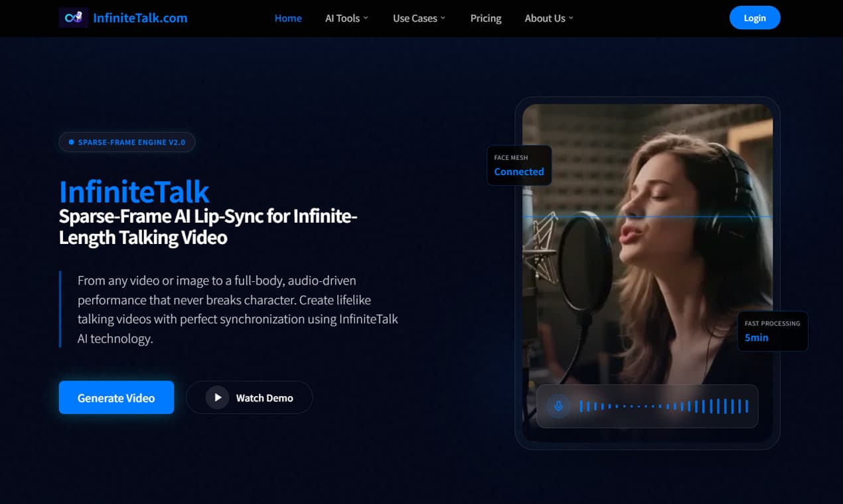This screenshot has height=504, width=843.
Task: Select the play icon on Watch Demo
Action: (218, 397)
